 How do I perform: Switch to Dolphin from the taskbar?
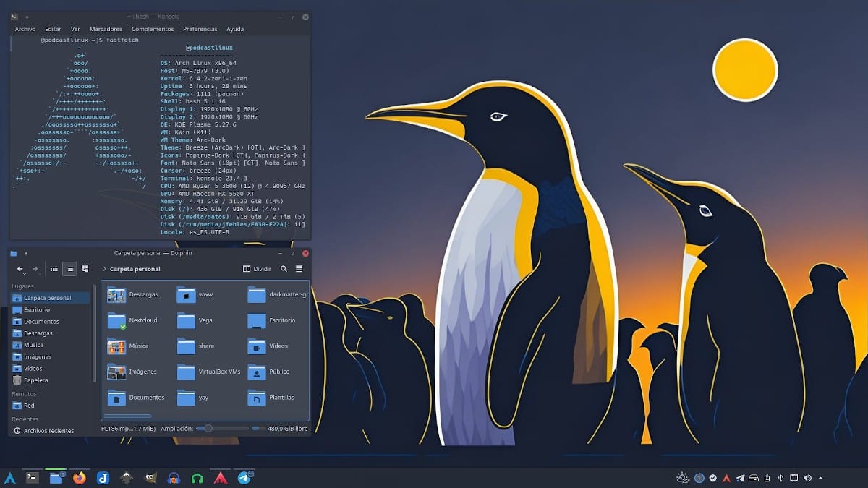[56, 477]
